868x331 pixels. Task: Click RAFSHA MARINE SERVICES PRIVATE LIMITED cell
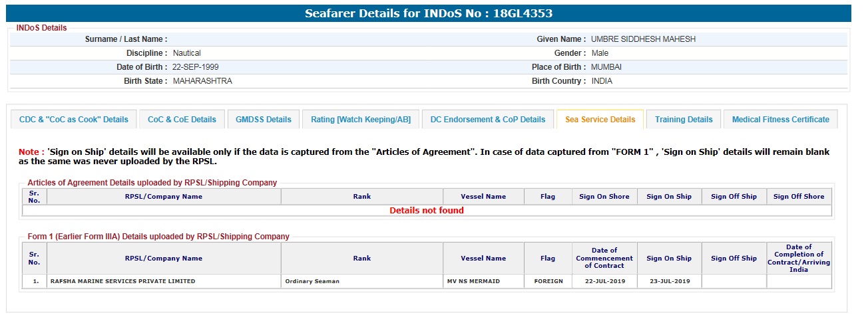pos(123,281)
